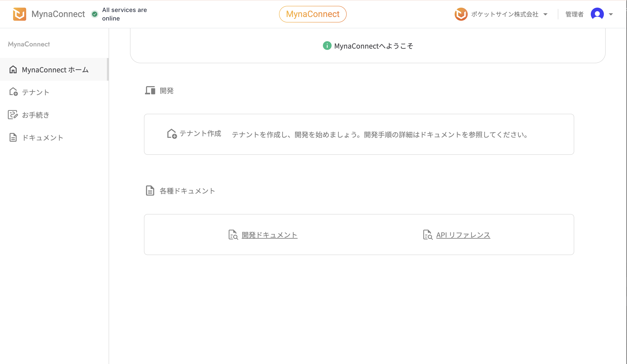Click the 各種ドキュメント section heading
The height and width of the screenshot is (364, 627).
pos(187,191)
